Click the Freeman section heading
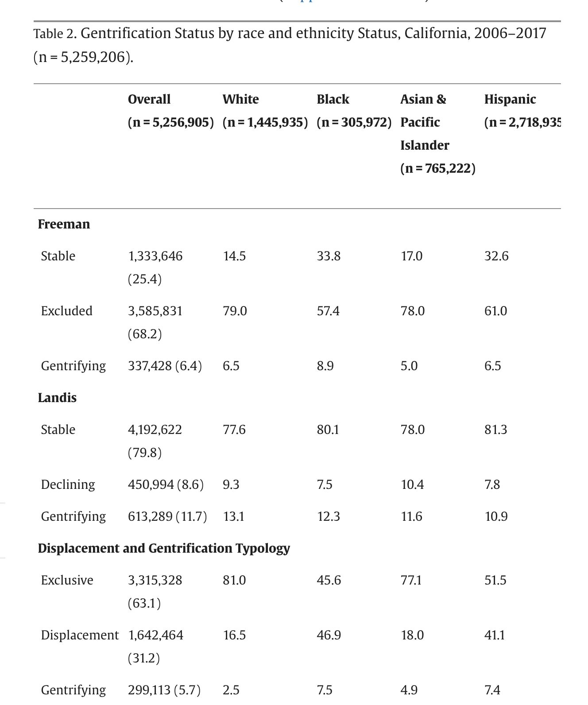Screen dimensions: 588x705 coord(64,224)
